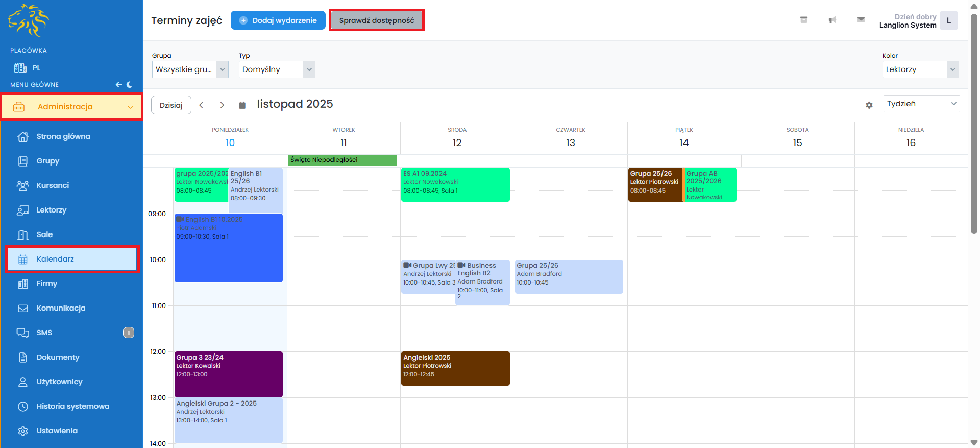Toggle dark mode moon icon
The width and height of the screenshot is (980, 448).
pos(130,85)
